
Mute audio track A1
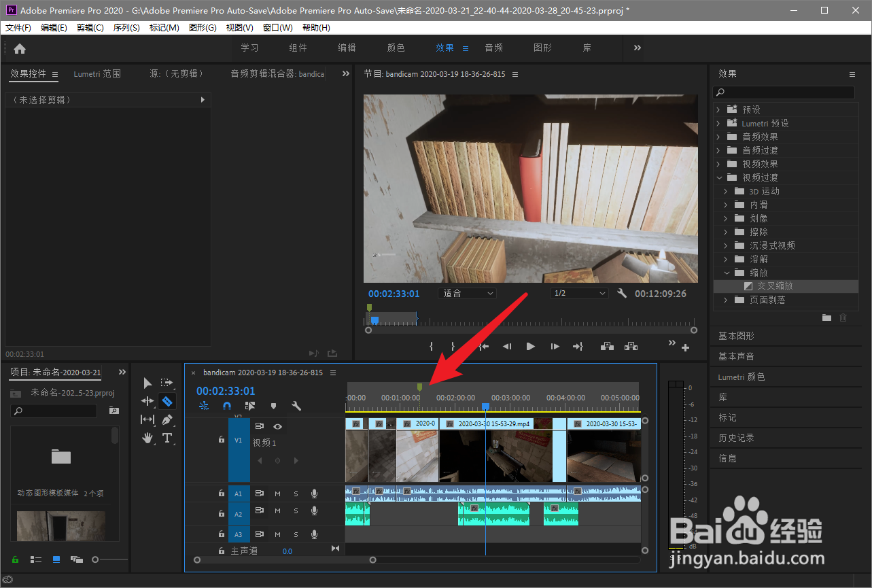click(x=277, y=494)
